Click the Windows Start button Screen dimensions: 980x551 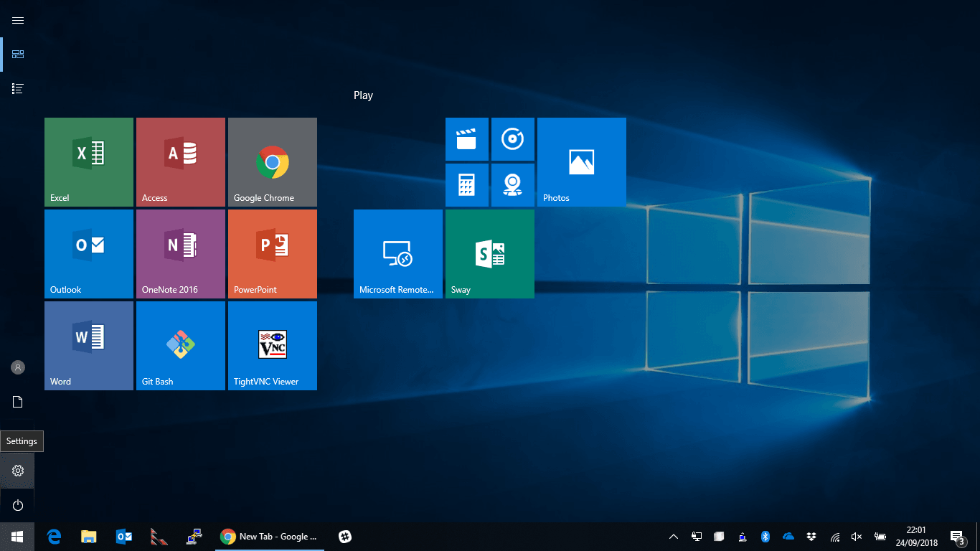(x=17, y=537)
